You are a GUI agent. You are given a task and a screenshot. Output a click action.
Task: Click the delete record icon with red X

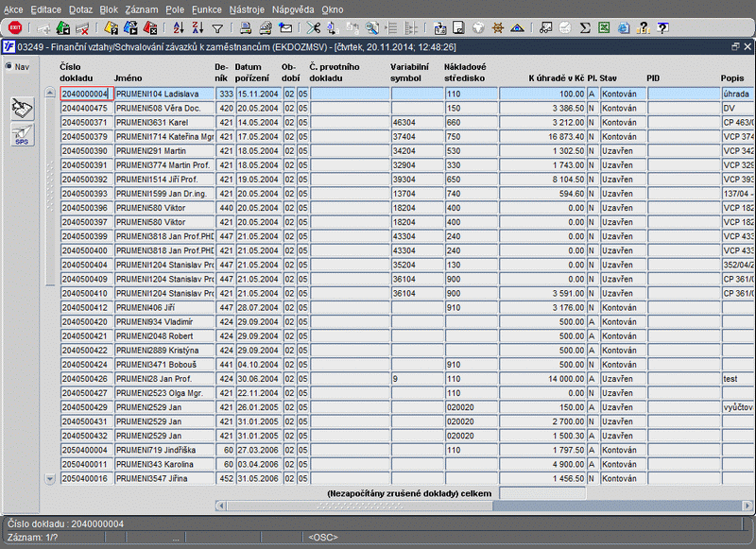click(x=82, y=28)
